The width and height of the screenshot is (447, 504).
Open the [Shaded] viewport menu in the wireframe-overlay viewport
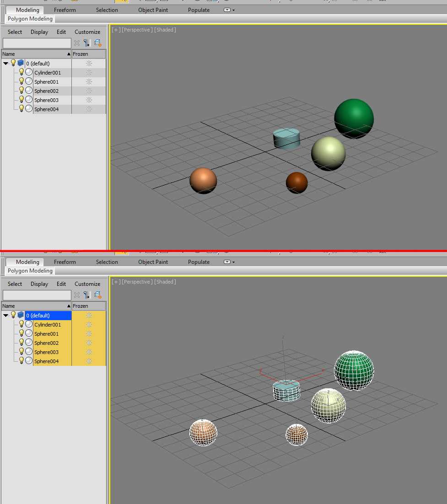point(165,282)
